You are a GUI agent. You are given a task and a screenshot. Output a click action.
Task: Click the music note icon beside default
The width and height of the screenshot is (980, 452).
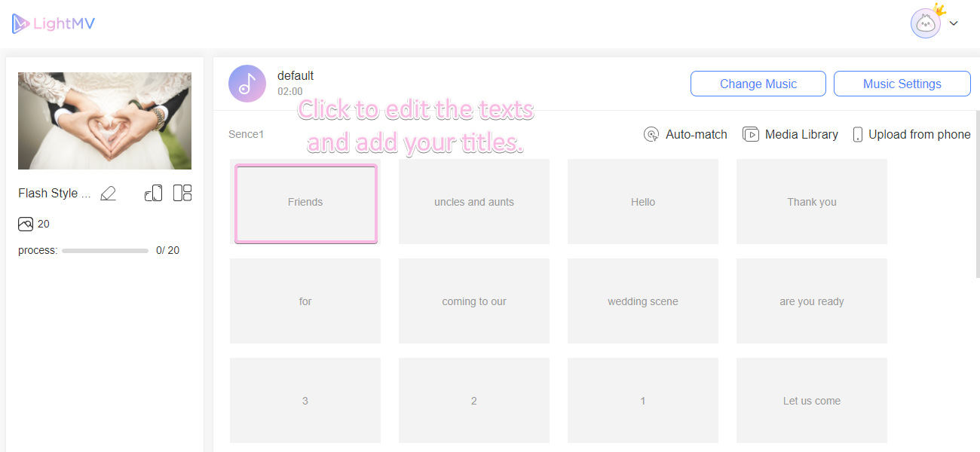[x=247, y=83]
